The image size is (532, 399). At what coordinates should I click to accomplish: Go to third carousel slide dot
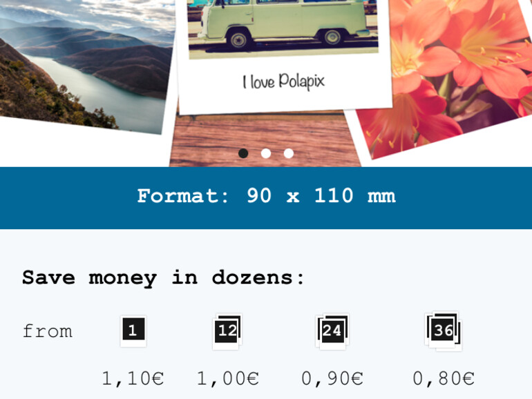point(289,153)
